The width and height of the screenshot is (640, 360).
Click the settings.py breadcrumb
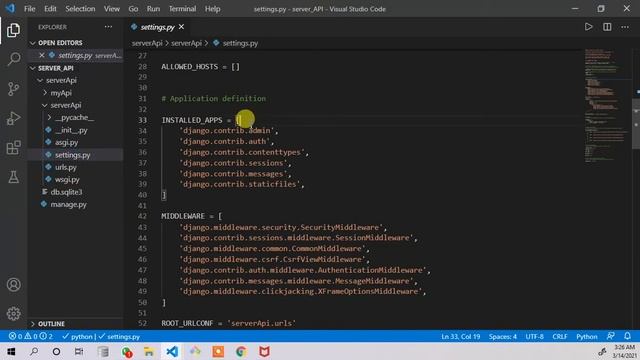pos(240,43)
